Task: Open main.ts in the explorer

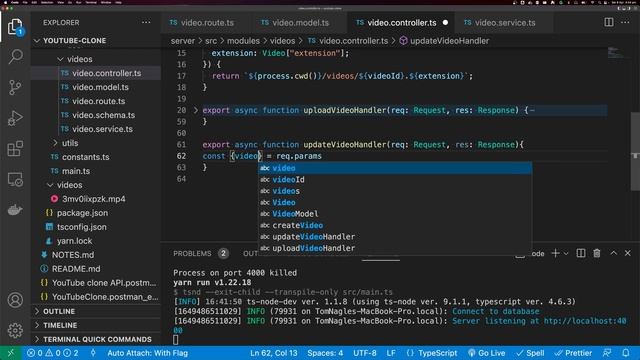Action: [76, 171]
